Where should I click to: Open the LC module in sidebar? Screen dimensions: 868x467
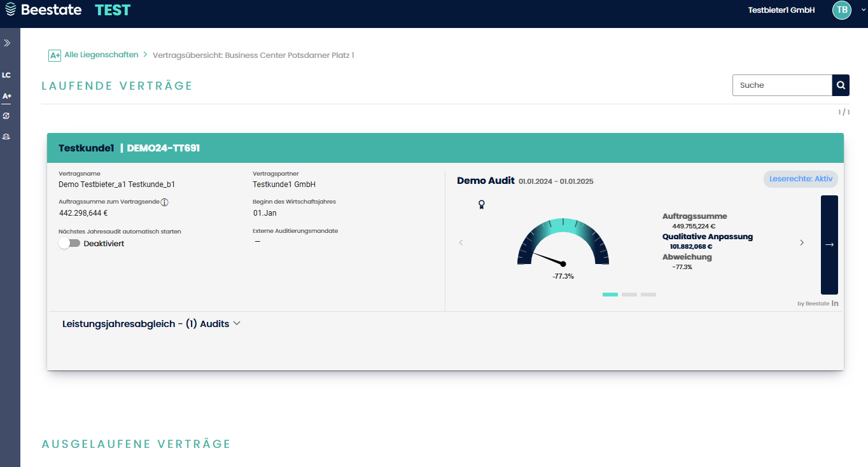[6, 75]
